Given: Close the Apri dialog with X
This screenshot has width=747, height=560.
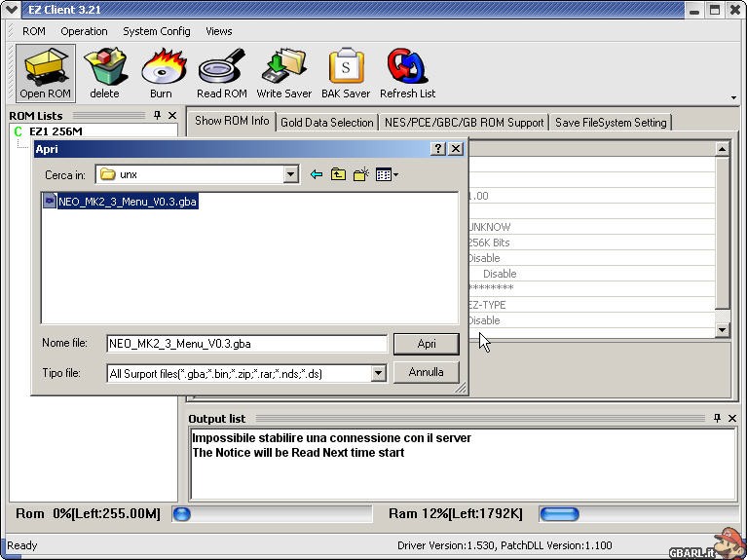Looking at the screenshot, I should (456, 149).
